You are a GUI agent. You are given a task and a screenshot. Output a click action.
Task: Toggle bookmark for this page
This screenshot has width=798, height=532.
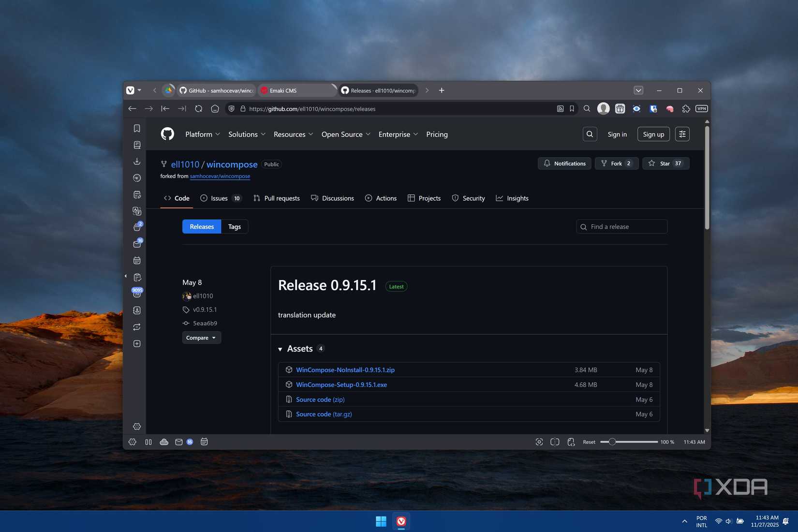click(572, 109)
